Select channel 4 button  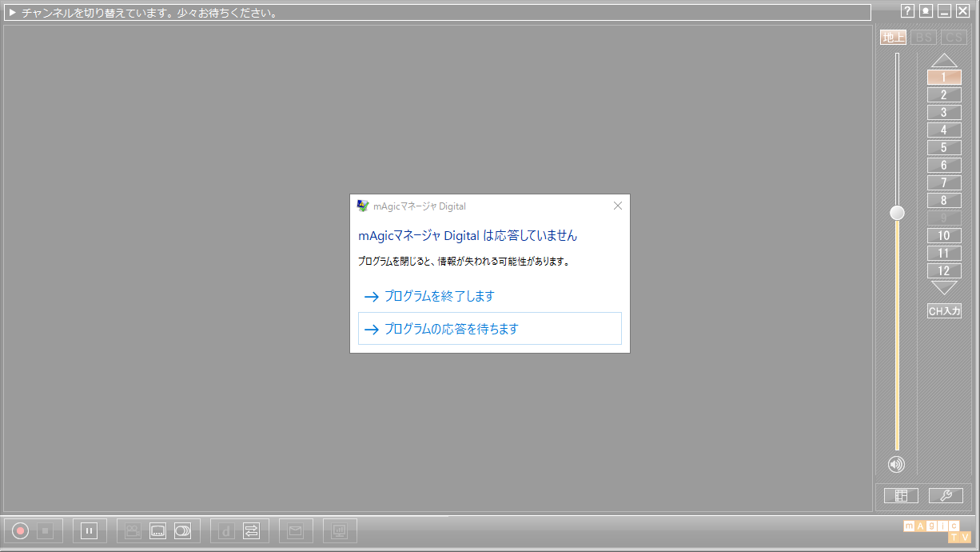(x=944, y=130)
